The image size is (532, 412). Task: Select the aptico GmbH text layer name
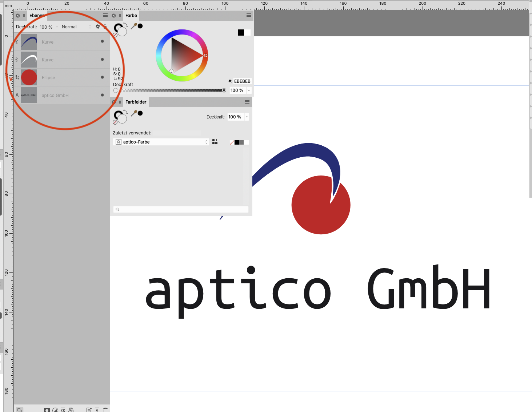point(55,95)
